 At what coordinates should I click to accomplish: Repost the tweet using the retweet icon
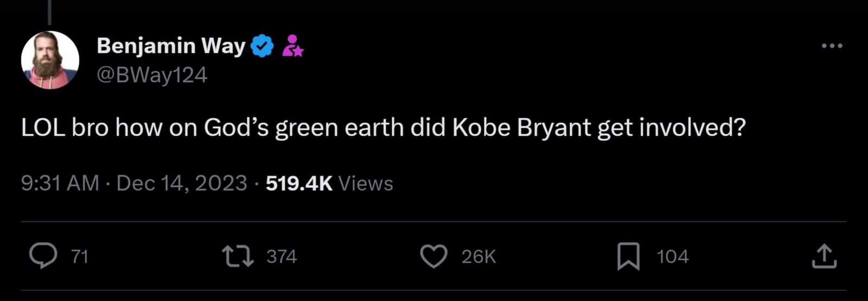(238, 256)
